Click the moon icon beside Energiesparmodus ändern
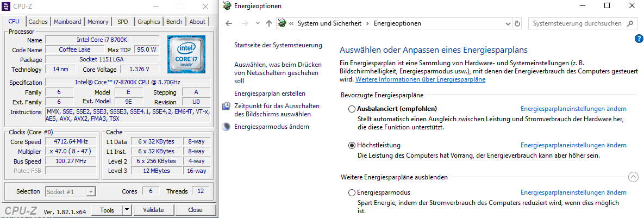Viewport: 644px width, 218px height. tap(226, 127)
